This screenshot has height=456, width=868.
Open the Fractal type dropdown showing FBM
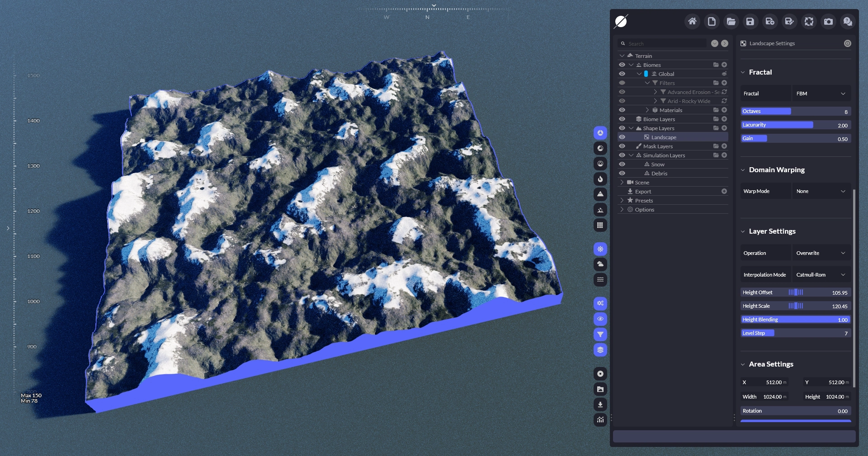point(821,94)
